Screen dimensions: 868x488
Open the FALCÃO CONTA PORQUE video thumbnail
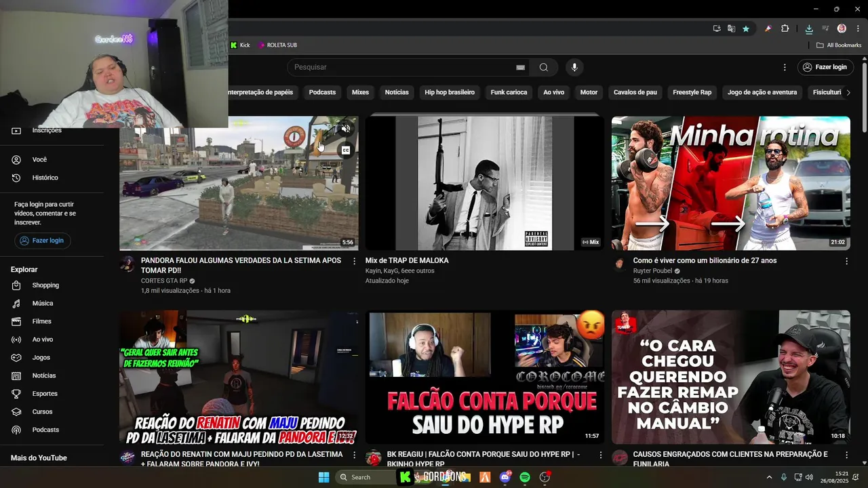coord(484,377)
